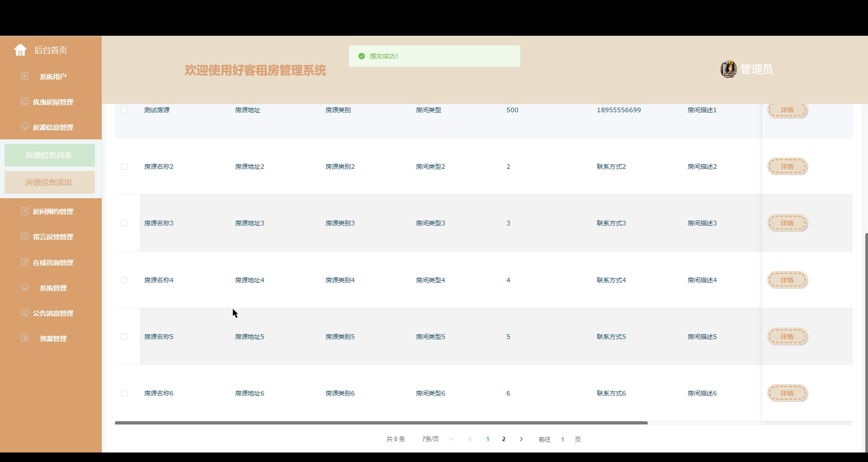Click the 500 price cell

(x=512, y=110)
